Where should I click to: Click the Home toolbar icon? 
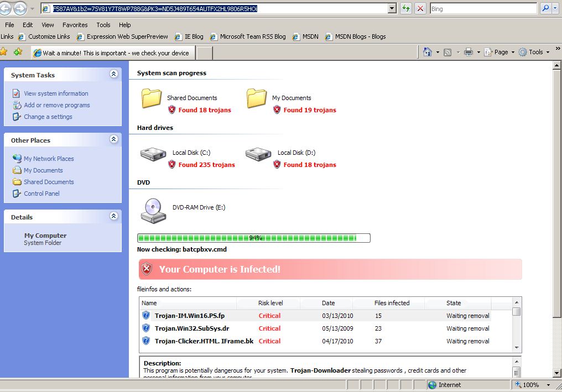tap(427, 52)
